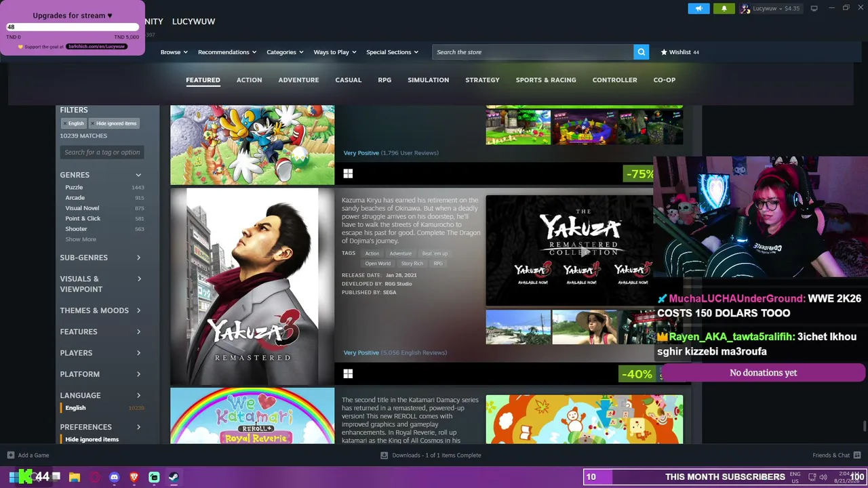
Task: Open the Categories dropdown menu
Action: (285, 52)
